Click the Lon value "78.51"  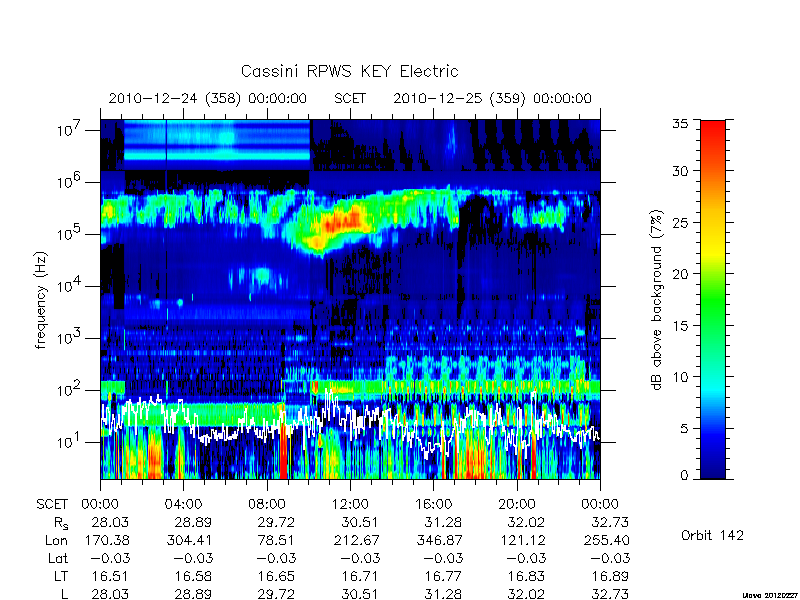tap(276, 540)
